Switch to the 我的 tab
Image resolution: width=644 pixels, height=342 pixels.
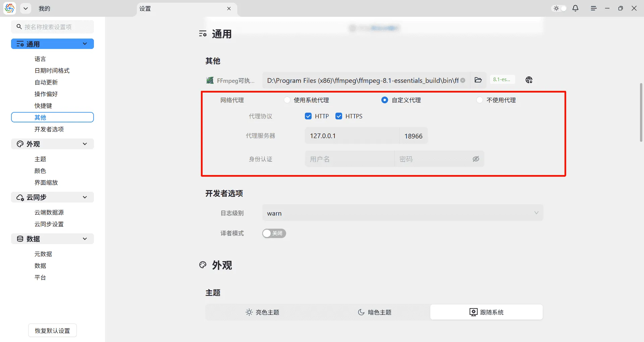pyautogui.click(x=44, y=8)
